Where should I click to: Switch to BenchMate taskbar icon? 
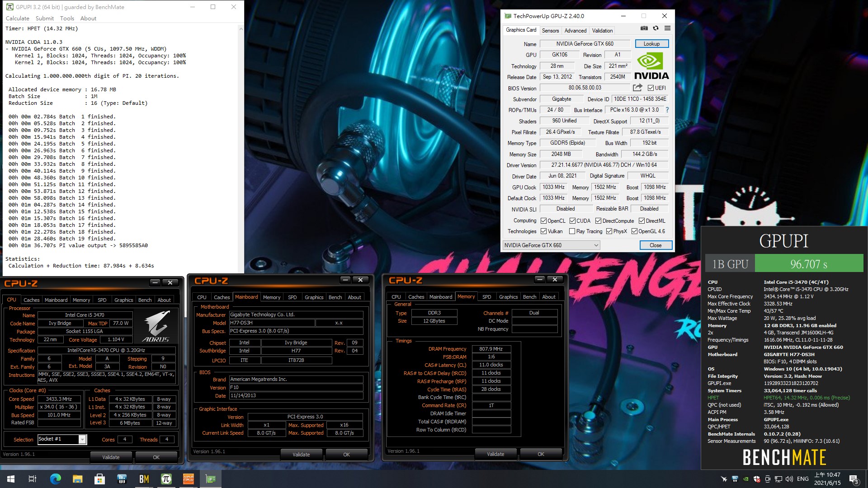coord(144,479)
